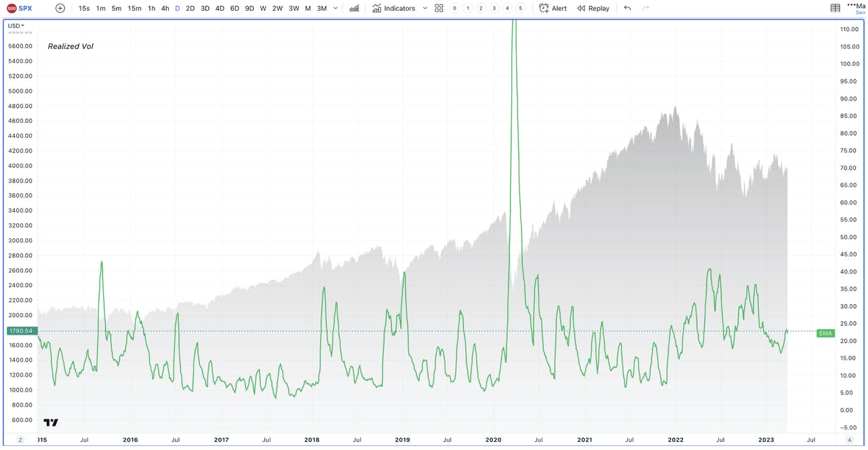Image resolution: width=868 pixels, height=450 pixels.
Task: Open the chart style candles icon
Action: tap(354, 8)
